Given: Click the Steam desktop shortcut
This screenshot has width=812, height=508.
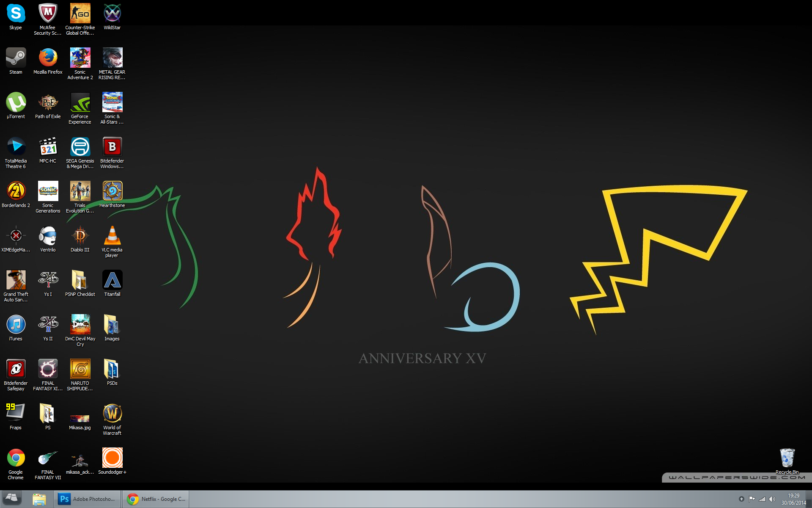Looking at the screenshot, I should pyautogui.click(x=16, y=58).
